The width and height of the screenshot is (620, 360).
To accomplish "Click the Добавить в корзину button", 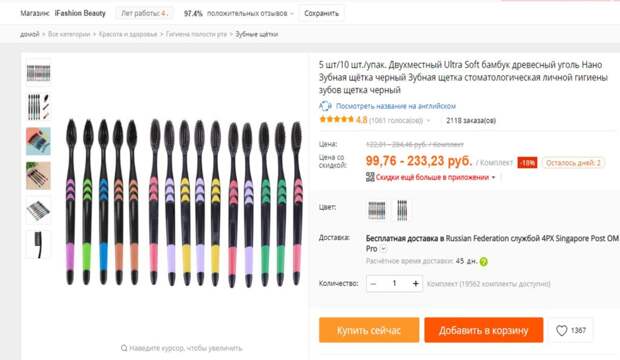I will pyautogui.click(x=484, y=330).
